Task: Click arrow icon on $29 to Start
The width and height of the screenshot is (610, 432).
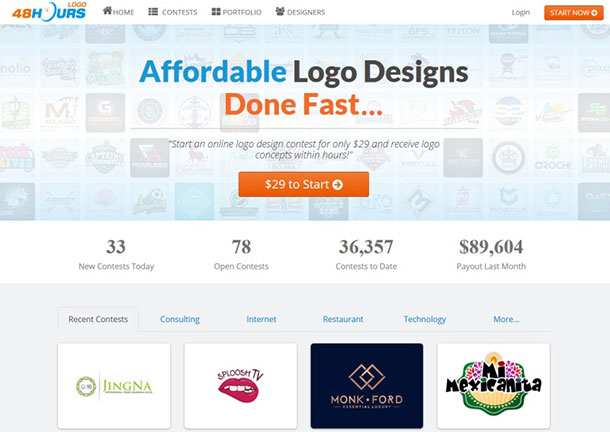Action: [338, 184]
